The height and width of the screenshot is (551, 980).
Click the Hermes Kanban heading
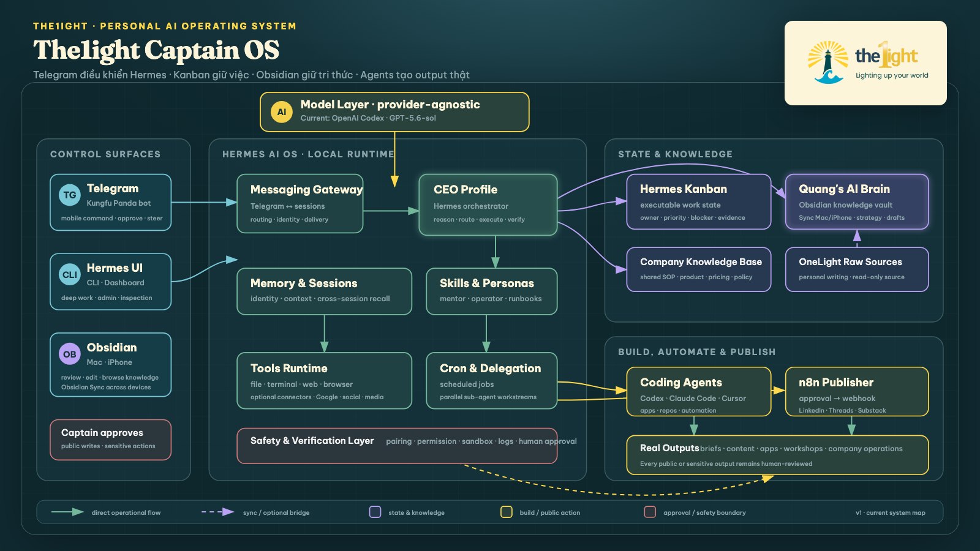(x=684, y=189)
